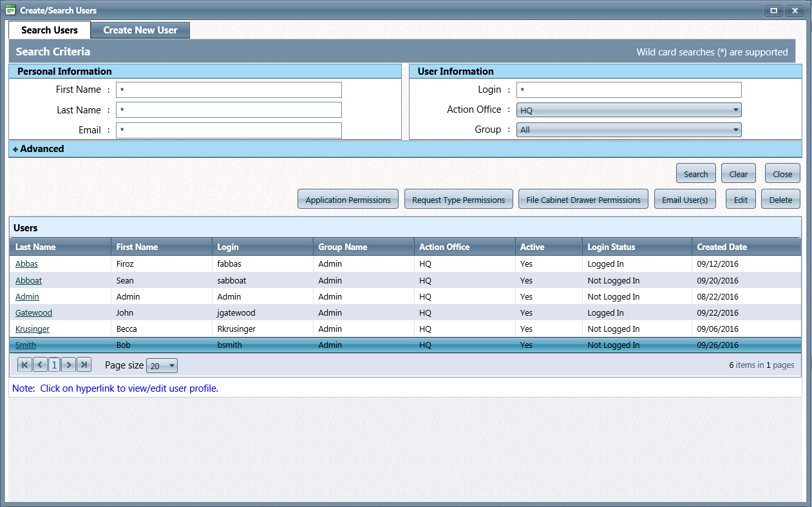Screen dimensions: 812x507
Task: Focus the Email input field
Action: pyautogui.click(x=229, y=130)
